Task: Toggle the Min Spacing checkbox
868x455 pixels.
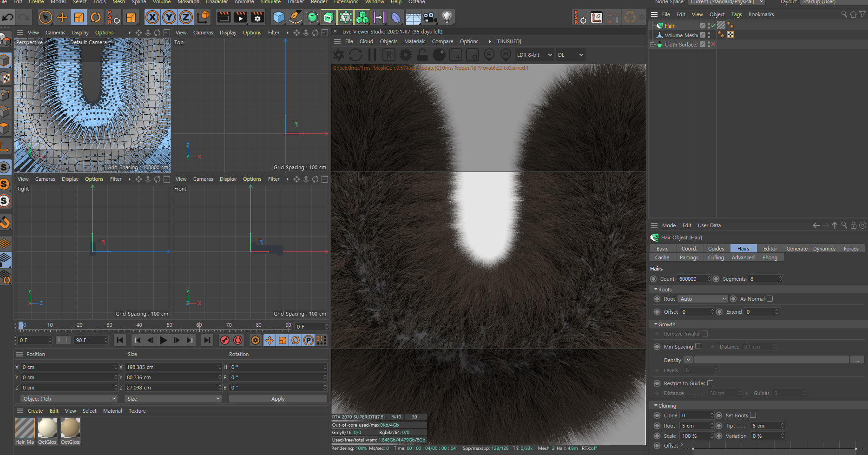Action: (698, 346)
